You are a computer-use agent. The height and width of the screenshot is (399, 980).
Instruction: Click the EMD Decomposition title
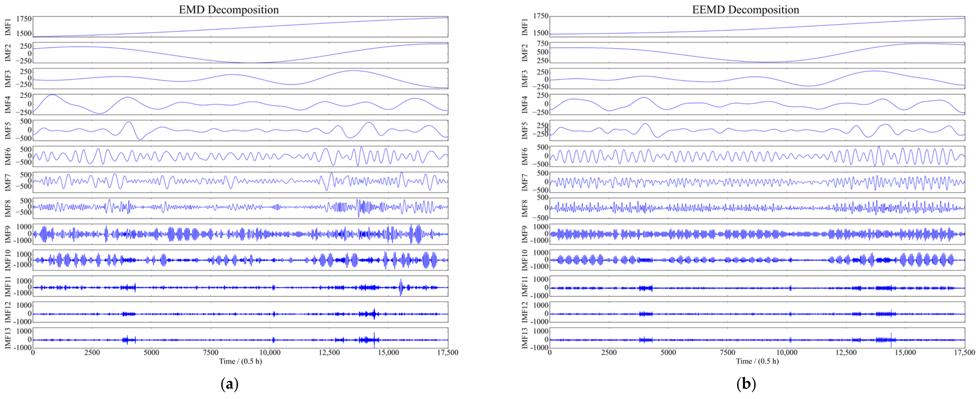pyautogui.click(x=229, y=9)
